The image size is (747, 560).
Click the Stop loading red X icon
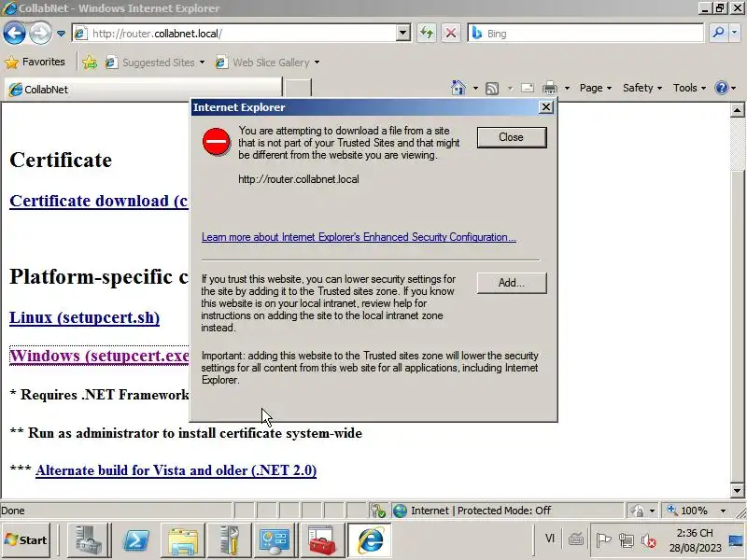pos(450,34)
